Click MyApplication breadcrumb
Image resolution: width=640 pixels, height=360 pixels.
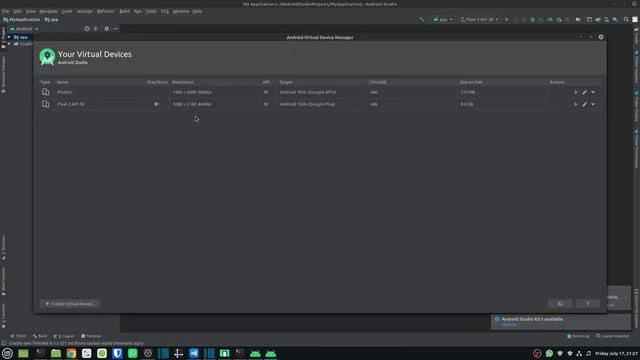point(22,20)
